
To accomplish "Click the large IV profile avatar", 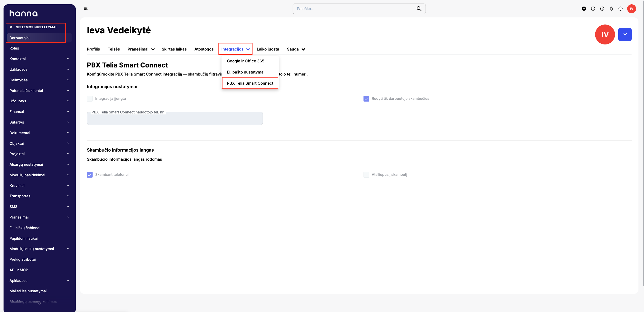I will [605, 34].
